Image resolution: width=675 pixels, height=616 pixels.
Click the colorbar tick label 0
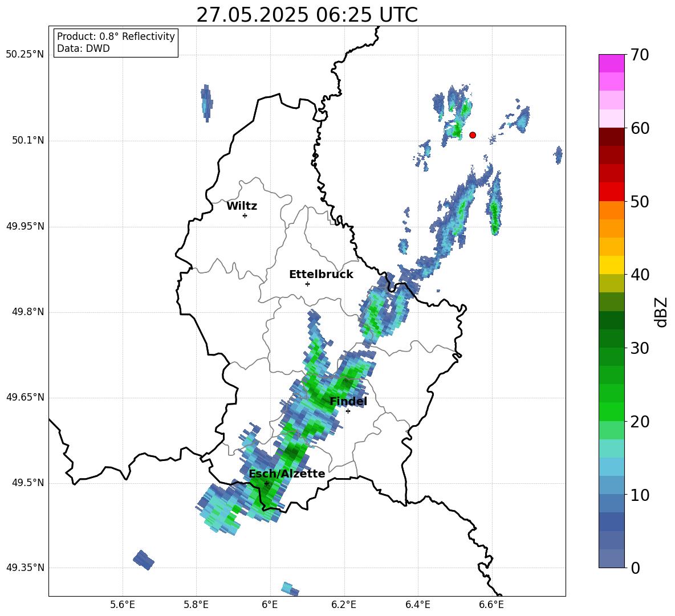pos(635,568)
